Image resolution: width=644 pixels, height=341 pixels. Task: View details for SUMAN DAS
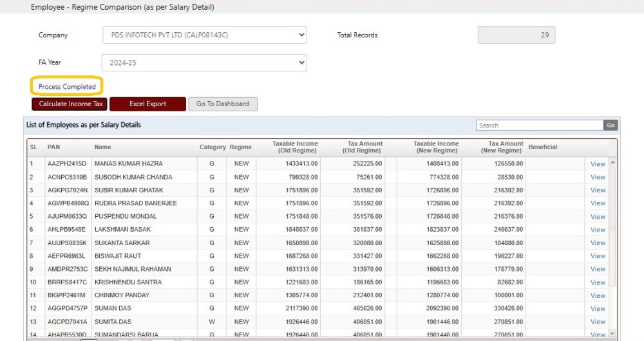(598, 309)
